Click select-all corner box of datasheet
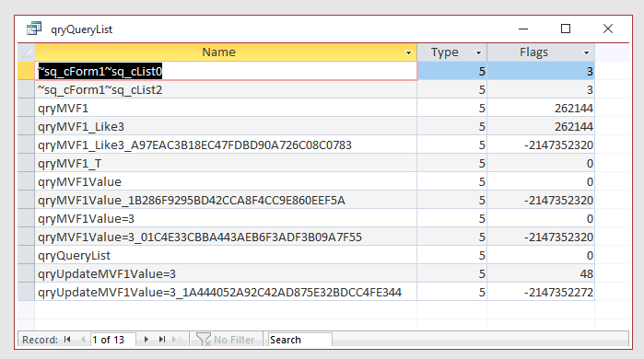This screenshot has height=359, width=644. click(x=27, y=52)
